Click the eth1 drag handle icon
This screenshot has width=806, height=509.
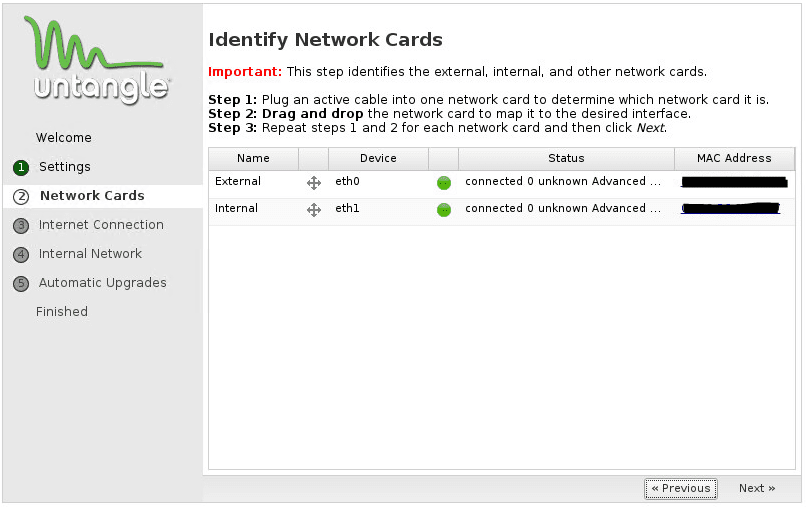click(x=314, y=210)
